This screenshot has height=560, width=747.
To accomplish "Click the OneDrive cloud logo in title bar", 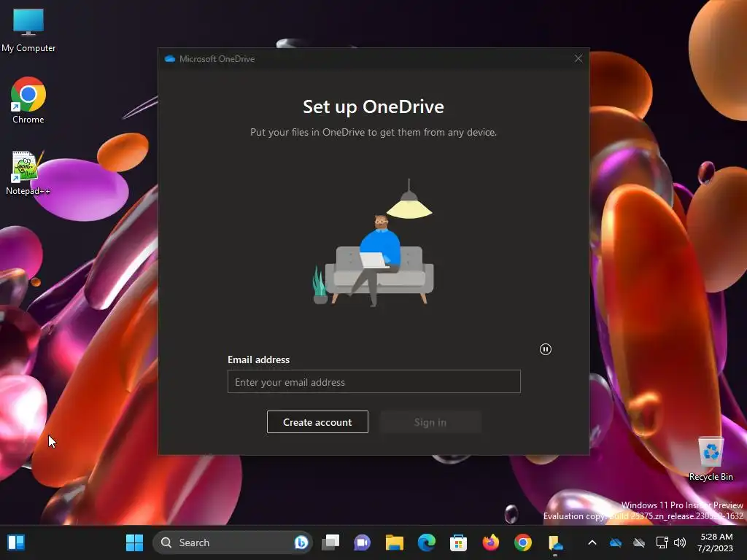I will [169, 59].
